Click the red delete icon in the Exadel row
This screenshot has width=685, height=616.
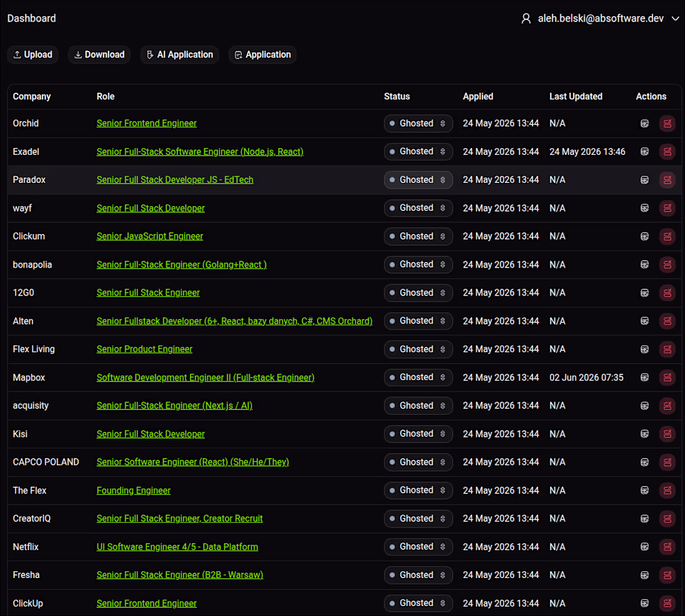(x=667, y=151)
